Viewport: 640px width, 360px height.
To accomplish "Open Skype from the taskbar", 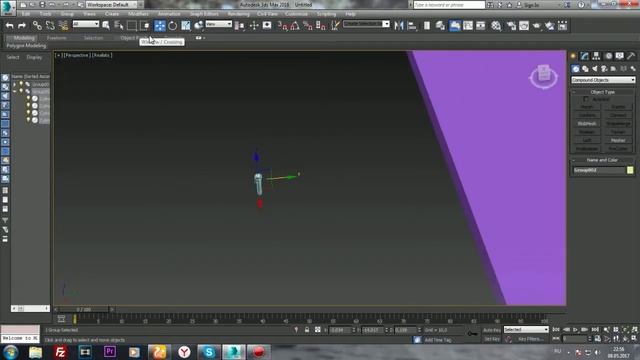I will pos(209,352).
